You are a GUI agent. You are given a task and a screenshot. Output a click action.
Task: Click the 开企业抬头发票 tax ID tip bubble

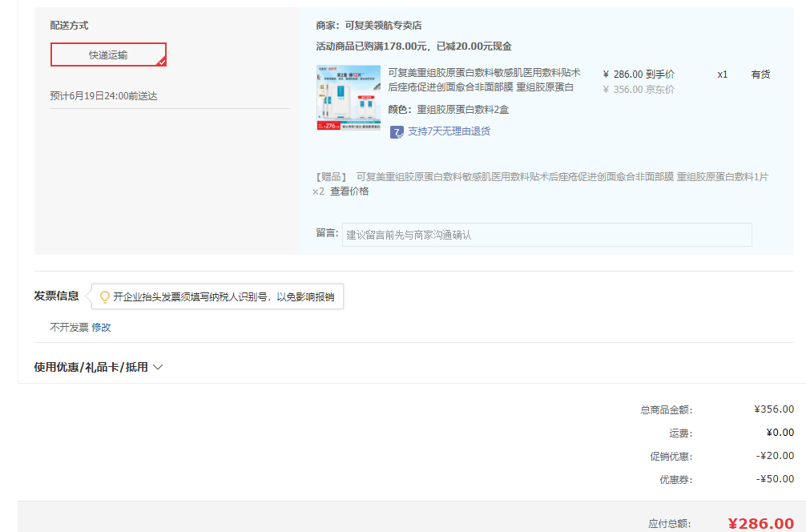click(223, 296)
